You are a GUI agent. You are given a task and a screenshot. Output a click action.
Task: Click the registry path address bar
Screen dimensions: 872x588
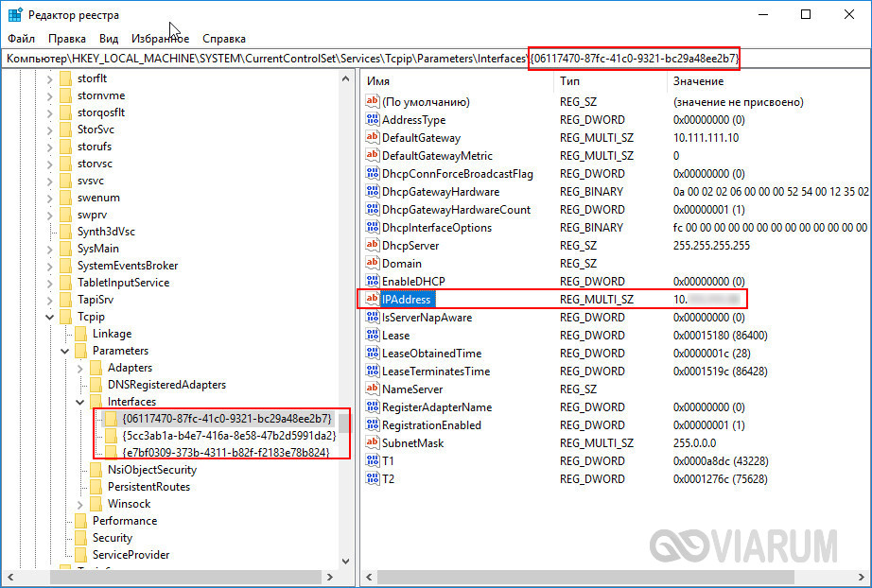tap(436, 58)
